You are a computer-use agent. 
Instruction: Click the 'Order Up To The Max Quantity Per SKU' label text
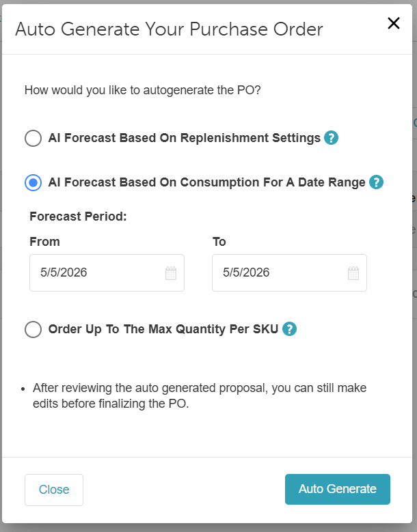point(163,328)
